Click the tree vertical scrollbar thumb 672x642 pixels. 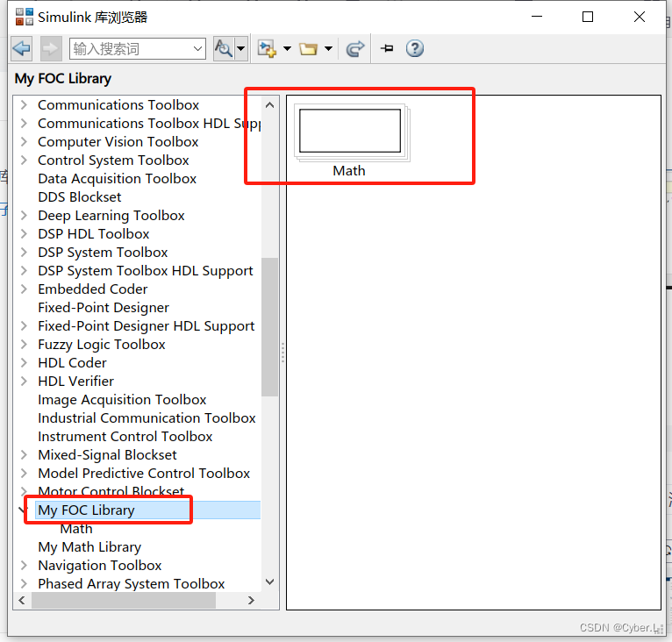click(x=269, y=327)
